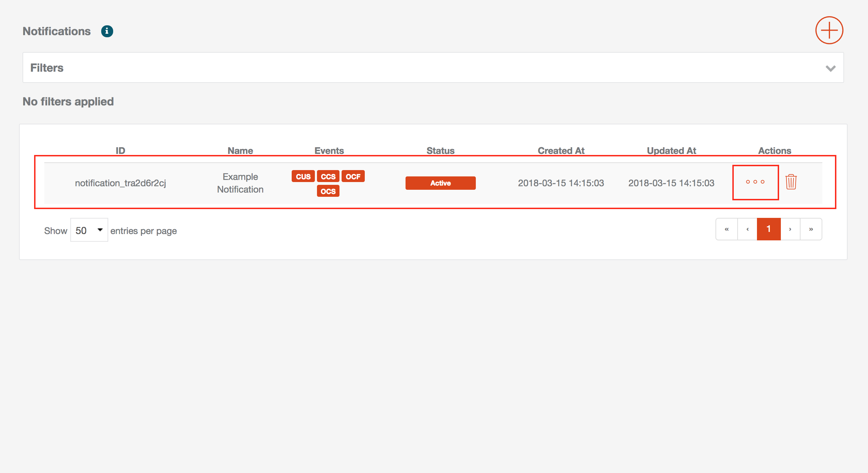The image size is (868, 473).
Task: Open the three-dot actions menu
Action: (x=755, y=182)
